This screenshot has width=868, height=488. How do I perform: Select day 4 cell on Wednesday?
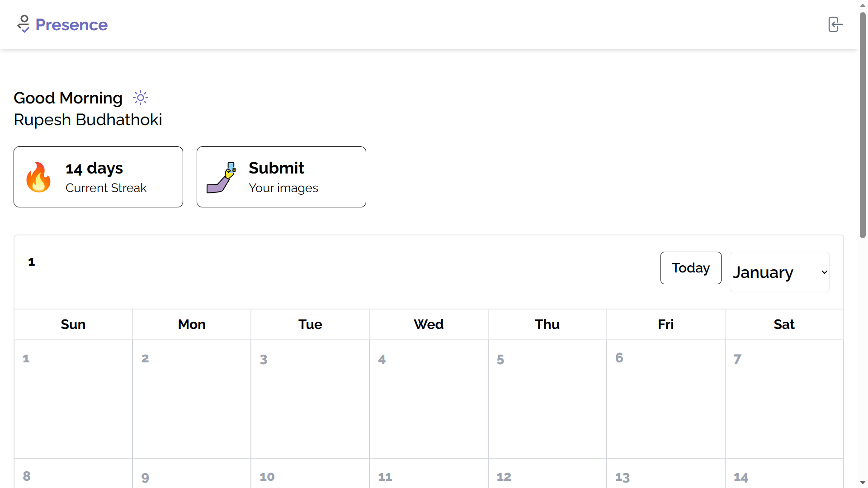click(429, 399)
